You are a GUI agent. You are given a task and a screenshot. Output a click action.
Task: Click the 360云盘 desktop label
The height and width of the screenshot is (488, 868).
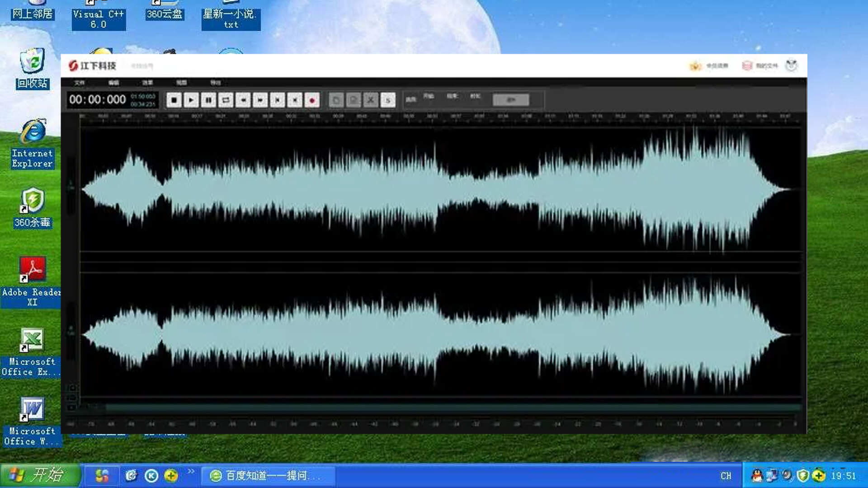pos(165,14)
